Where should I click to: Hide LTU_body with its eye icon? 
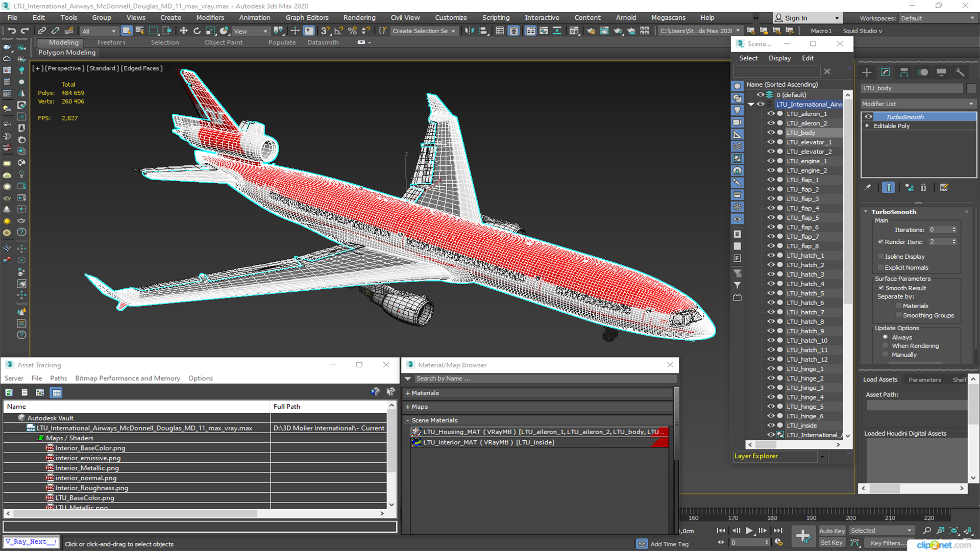(771, 133)
